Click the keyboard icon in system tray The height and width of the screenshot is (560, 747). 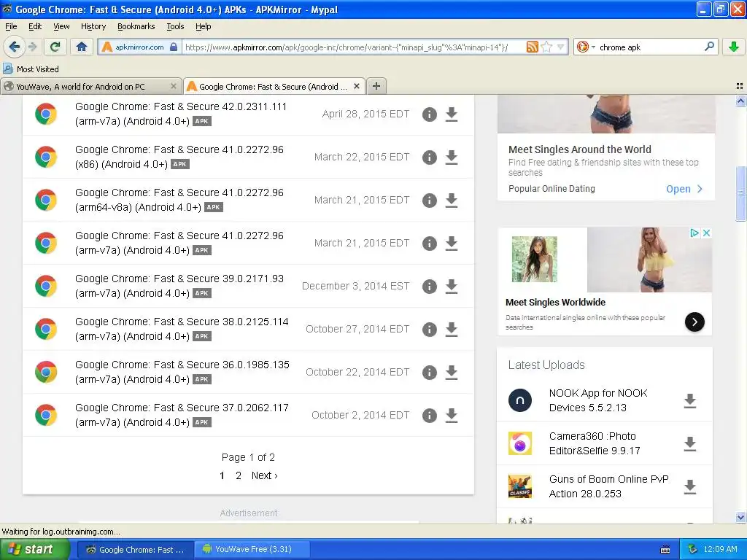665,550
